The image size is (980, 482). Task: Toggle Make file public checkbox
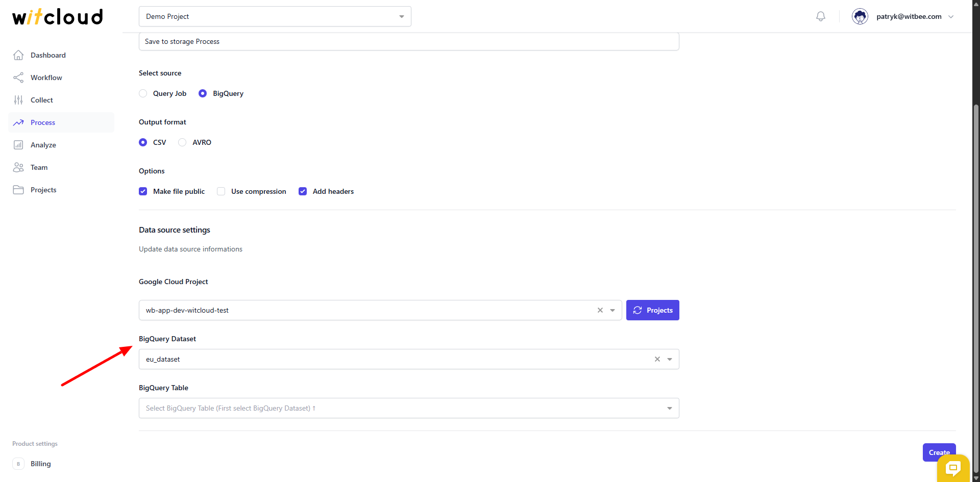click(143, 191)
